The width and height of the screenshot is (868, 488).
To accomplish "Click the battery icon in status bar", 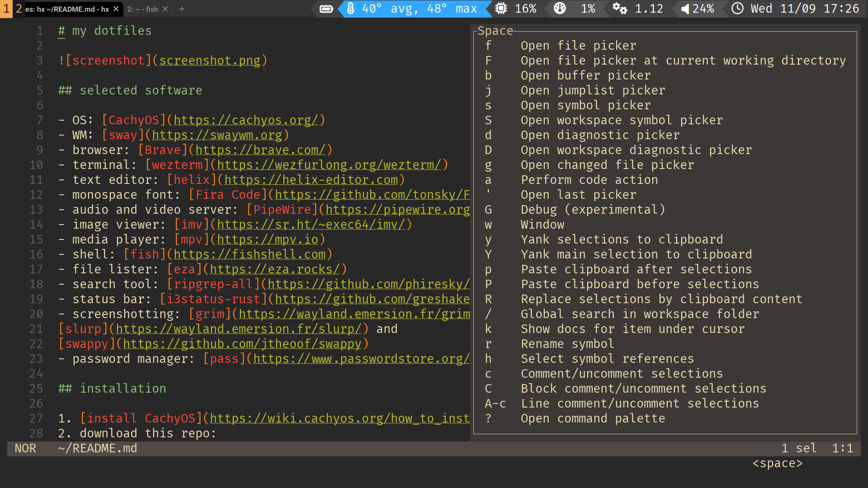I will [x=326, y=9].
